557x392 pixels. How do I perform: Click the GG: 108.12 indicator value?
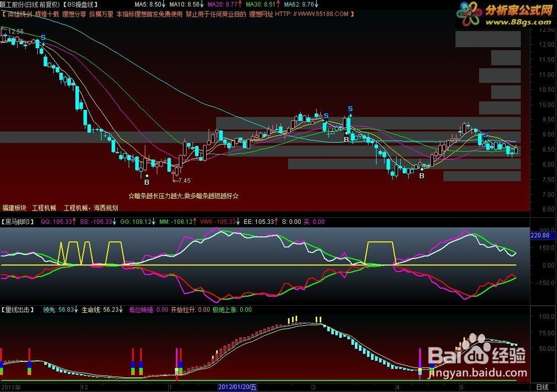point(138,222)
